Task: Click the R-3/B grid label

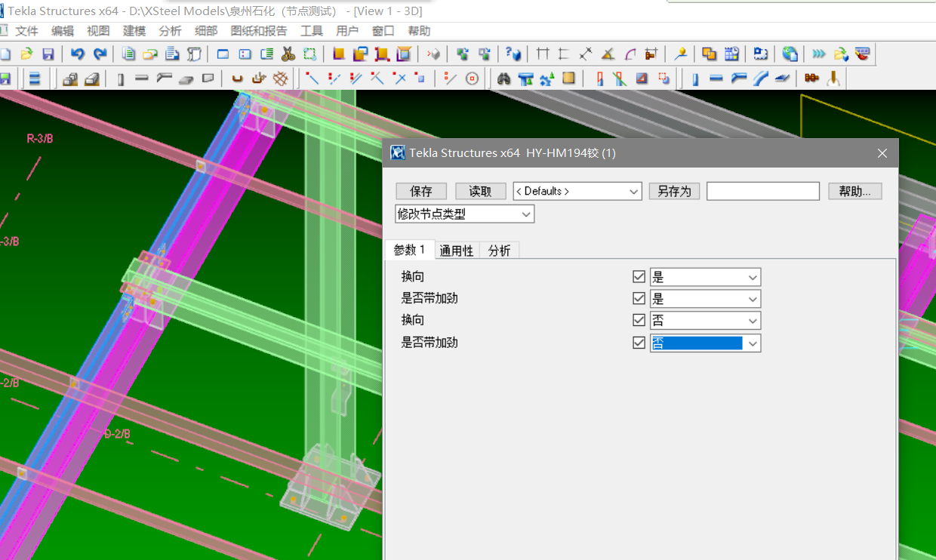Action: [x=40, y=138]
